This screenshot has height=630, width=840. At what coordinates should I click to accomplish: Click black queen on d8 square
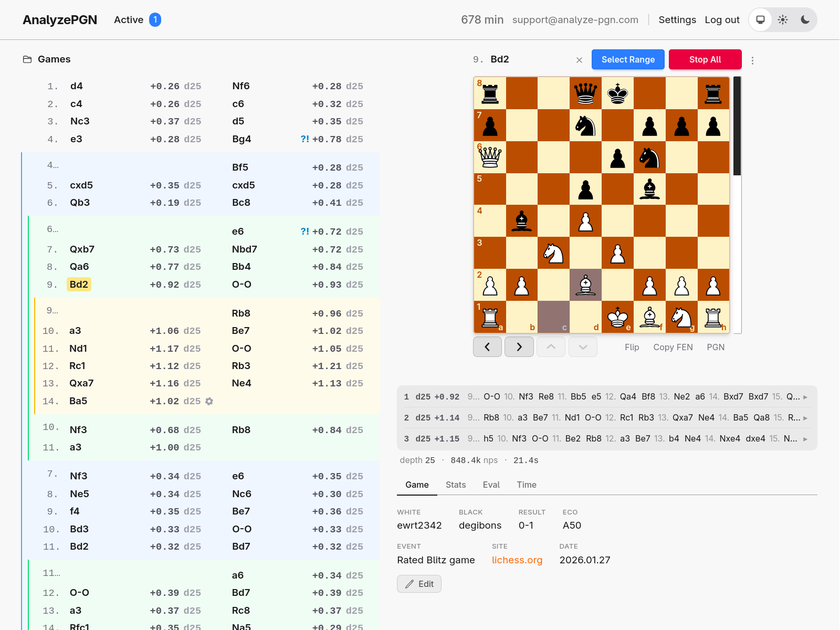(x=586, y=93)
